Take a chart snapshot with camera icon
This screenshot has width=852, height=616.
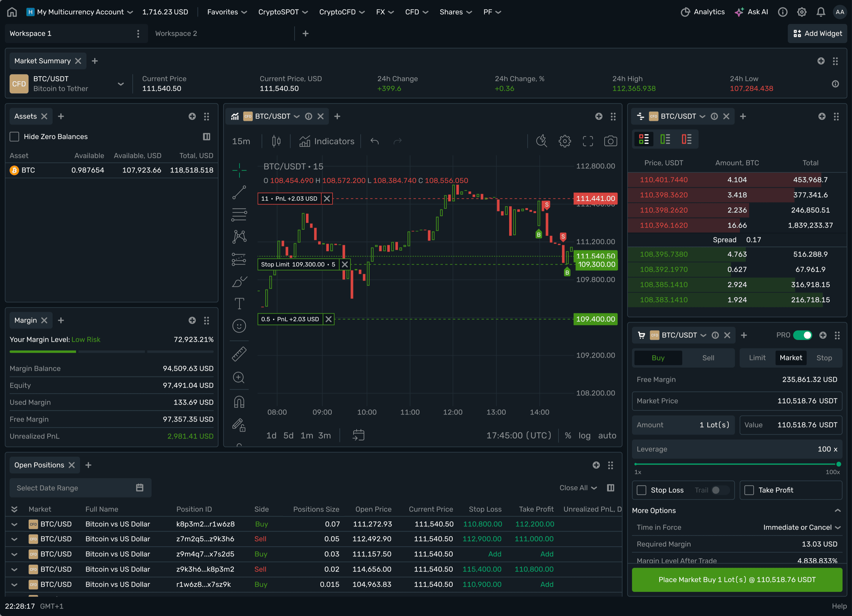610,141
